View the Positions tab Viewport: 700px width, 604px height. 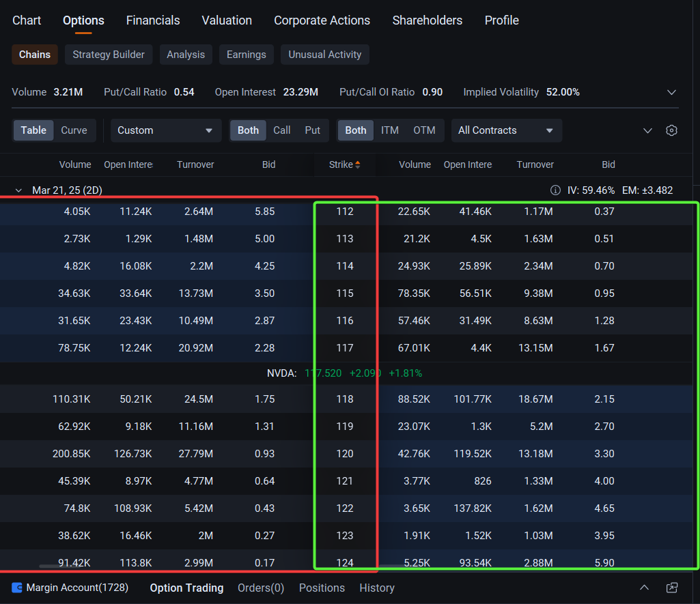click(322, 588)
